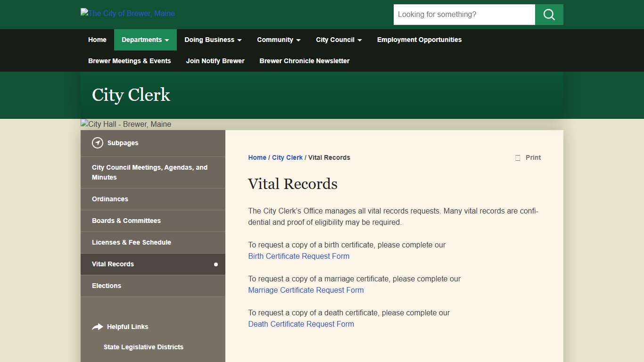Click the City of Brewer logo
The width and height of the screenshot is (644, 362).
127,13
